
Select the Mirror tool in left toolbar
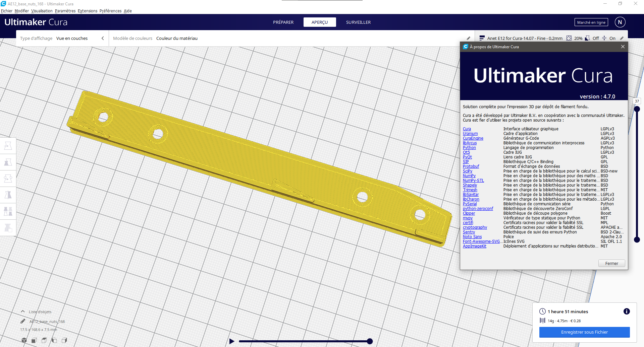tap(8, 195)
